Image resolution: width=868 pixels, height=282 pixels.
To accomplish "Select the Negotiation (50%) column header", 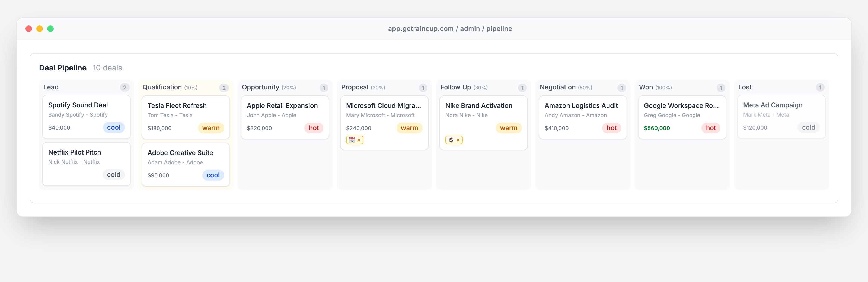I will pos(566,87).
